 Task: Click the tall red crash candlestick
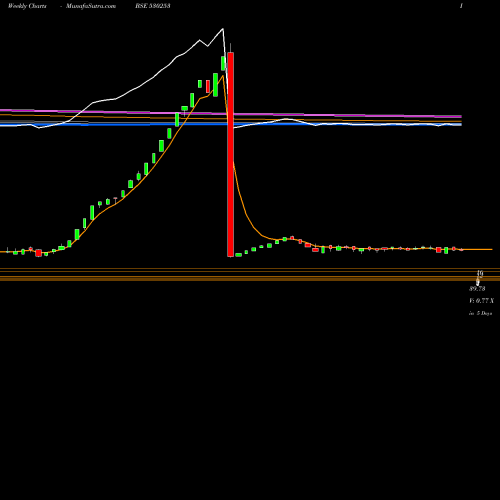coord(230,154)
